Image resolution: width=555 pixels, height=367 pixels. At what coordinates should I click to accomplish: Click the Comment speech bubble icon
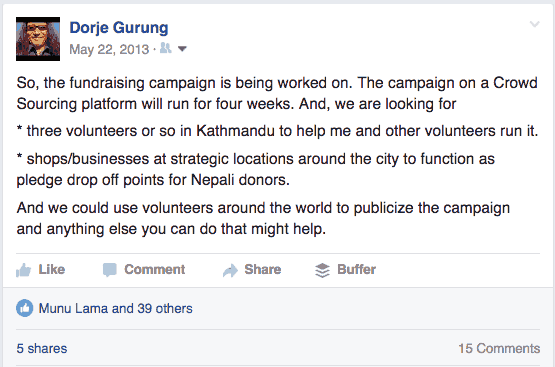click(109, 270)
